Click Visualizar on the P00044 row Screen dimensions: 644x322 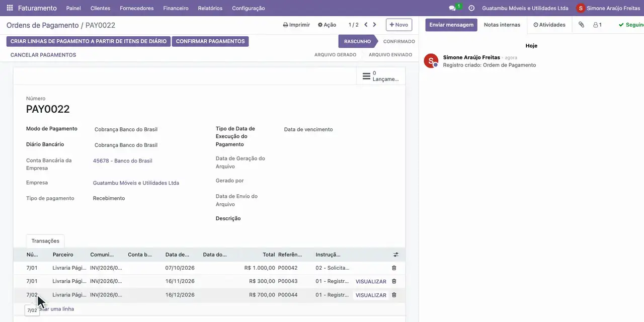click(371, 295)
